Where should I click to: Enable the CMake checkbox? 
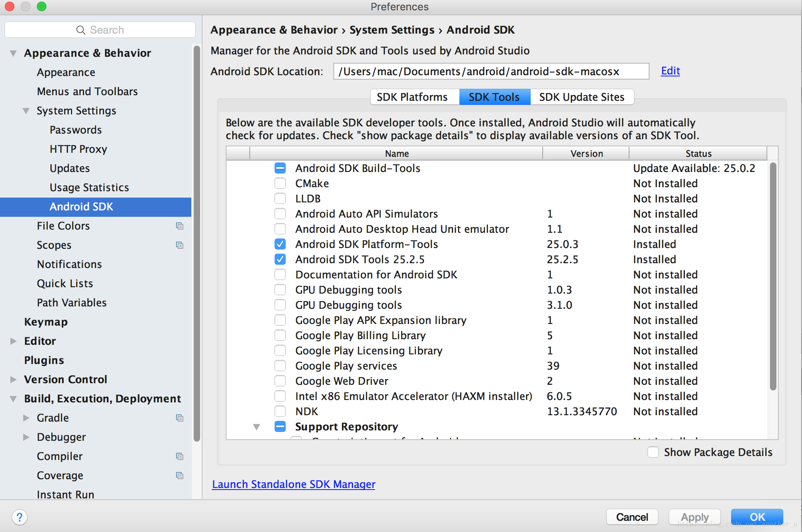(280, 183)
